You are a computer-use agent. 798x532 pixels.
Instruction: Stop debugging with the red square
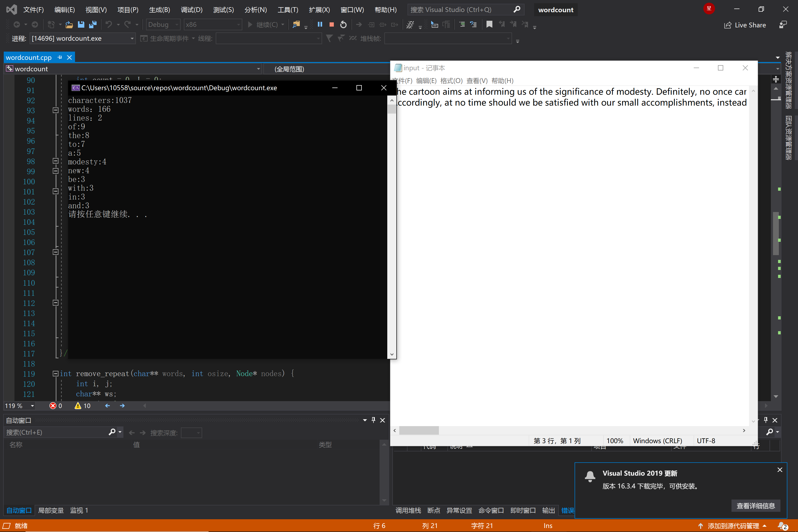coord(331,24)
